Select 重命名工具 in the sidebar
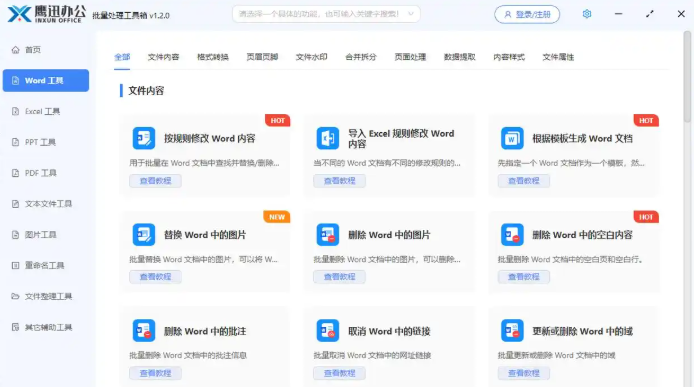The width and height of the screenshot is (694, 387). pos(46,265)
